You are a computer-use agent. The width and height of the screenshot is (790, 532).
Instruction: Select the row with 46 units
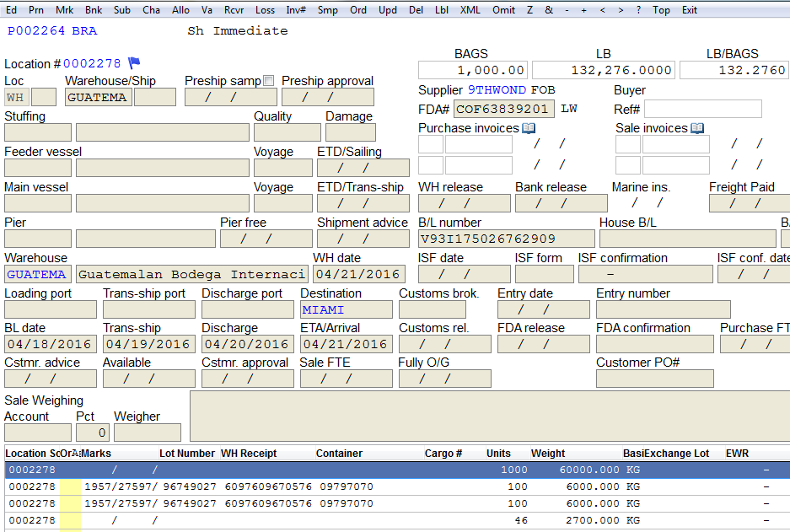[397, 520]
